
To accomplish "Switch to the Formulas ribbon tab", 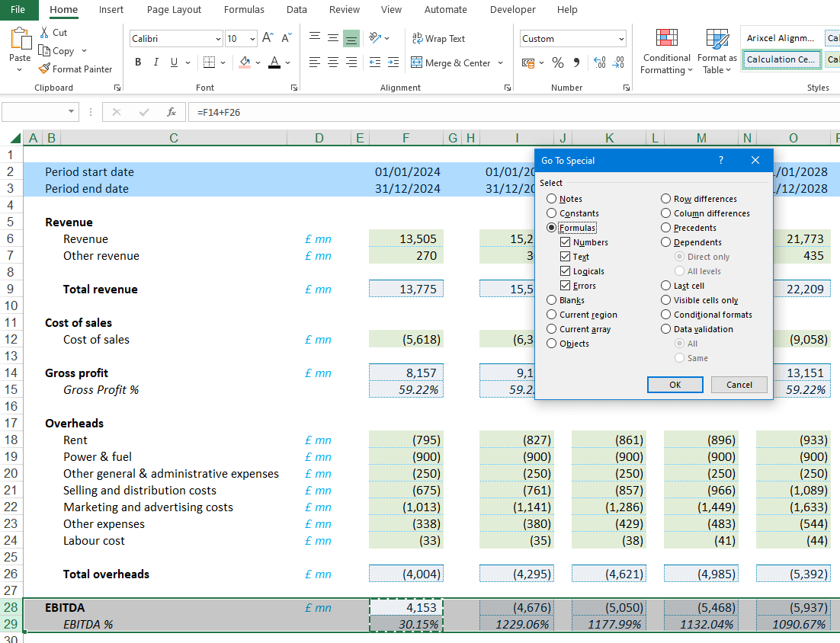I will coord(244,10).
